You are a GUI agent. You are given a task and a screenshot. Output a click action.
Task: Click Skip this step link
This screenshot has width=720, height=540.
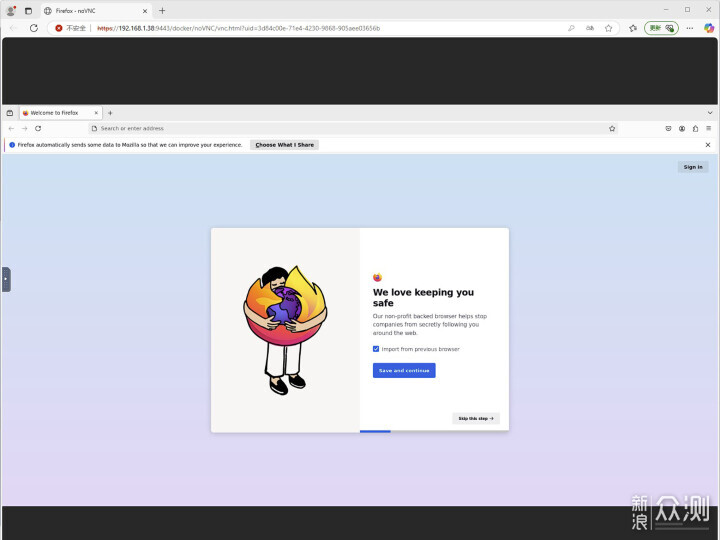[476, 418]
